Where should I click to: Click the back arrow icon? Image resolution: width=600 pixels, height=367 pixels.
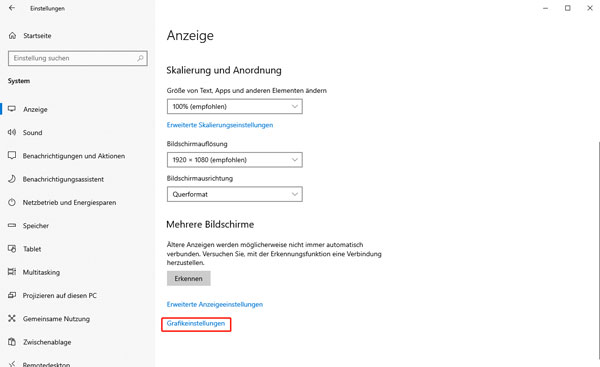point(12,8)
